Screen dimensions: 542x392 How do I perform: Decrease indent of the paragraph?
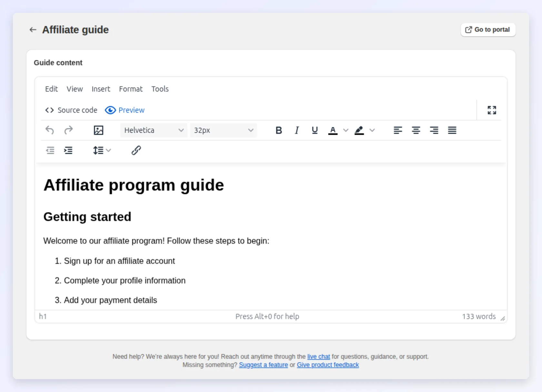[50, 151]
